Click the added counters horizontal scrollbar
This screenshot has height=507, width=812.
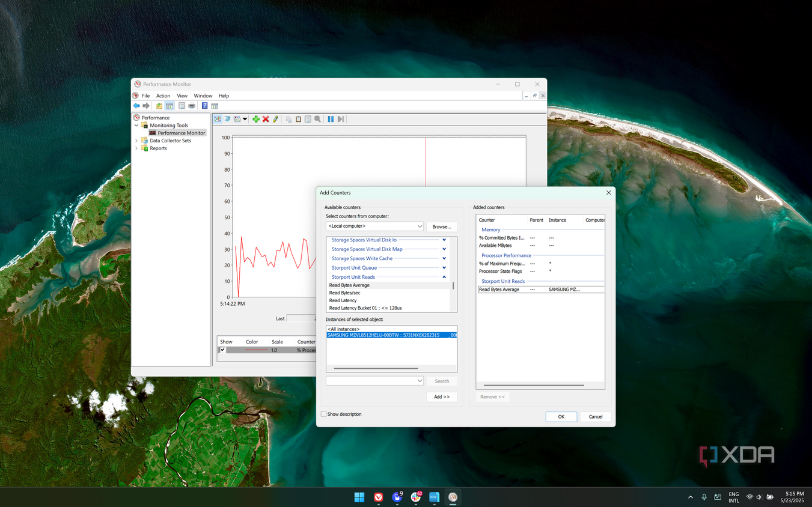pos(534,385)
